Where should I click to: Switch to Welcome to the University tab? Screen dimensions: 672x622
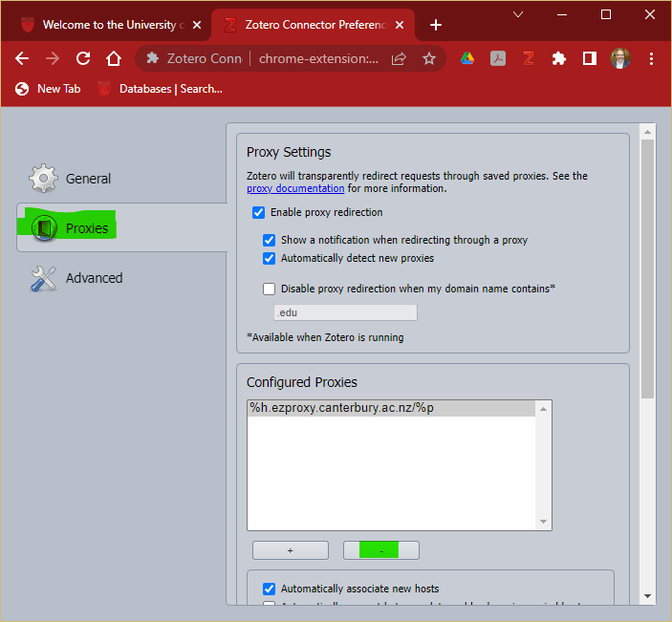pos(107,25)
